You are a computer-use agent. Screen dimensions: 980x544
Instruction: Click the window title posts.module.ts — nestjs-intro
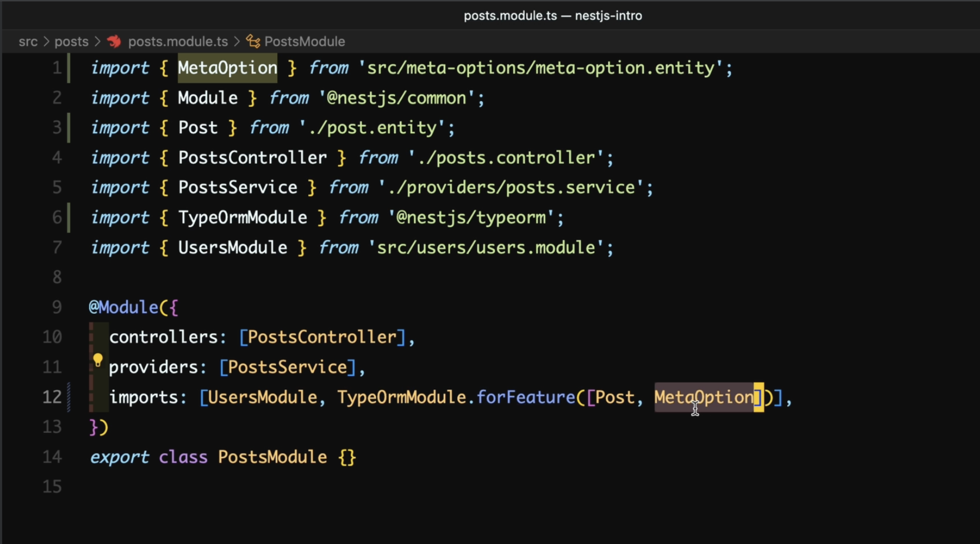click(553, 16)
